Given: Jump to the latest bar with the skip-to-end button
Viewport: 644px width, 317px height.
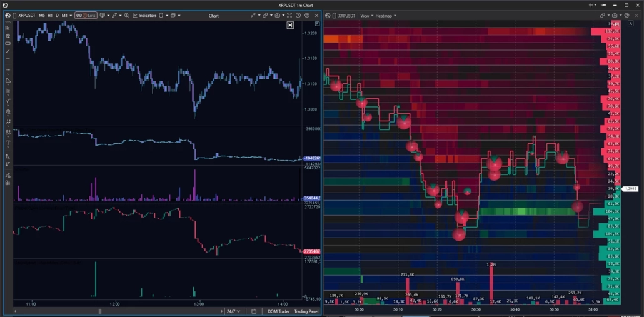Looking at the screenshot, I should click(290, 25).
